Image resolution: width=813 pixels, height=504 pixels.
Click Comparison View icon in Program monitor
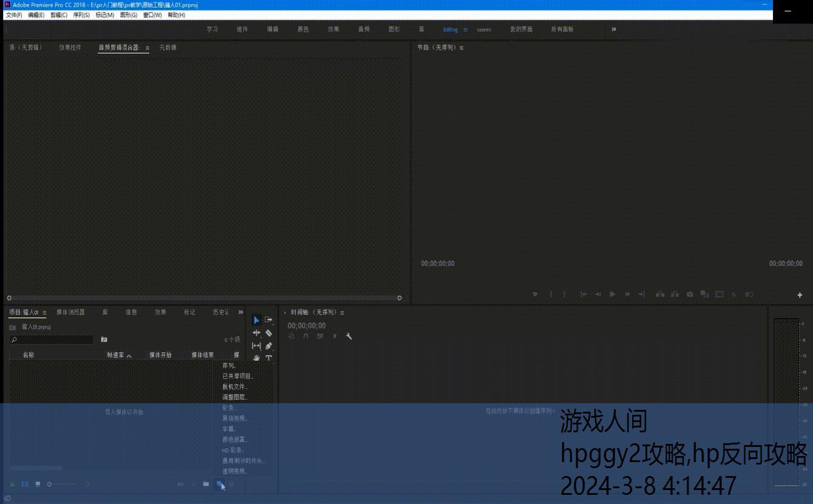(x=704, y=294)
